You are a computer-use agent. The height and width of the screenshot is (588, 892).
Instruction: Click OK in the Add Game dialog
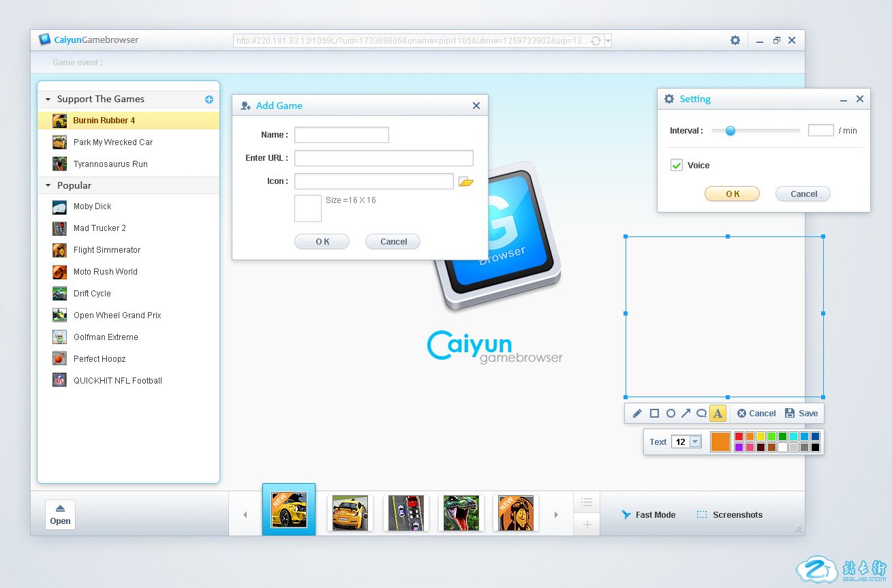[x=322, y=242]
